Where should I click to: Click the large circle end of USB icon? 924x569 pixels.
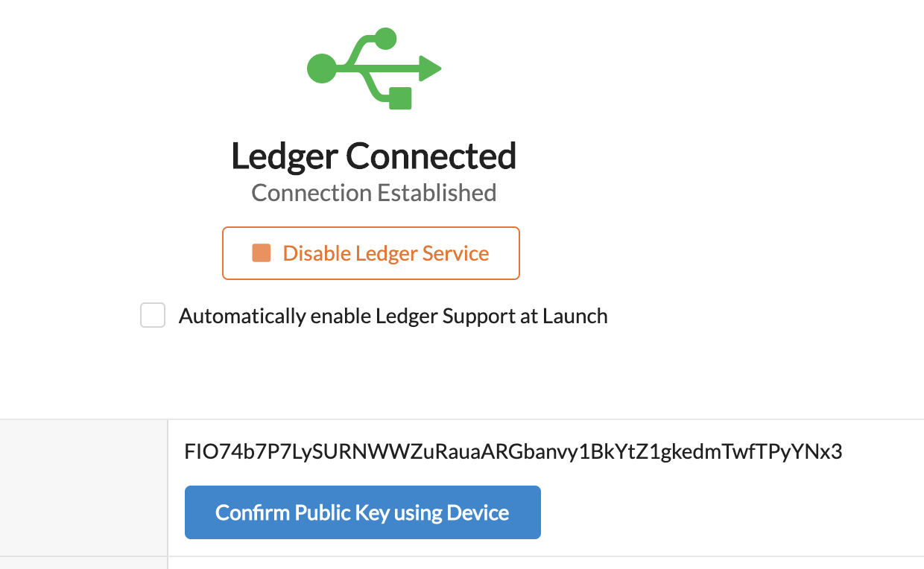coord(321,69)
